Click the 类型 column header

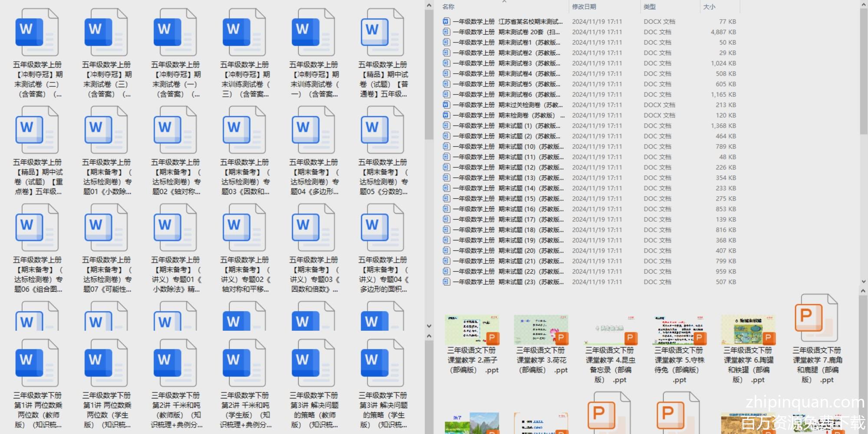(649, 7)
